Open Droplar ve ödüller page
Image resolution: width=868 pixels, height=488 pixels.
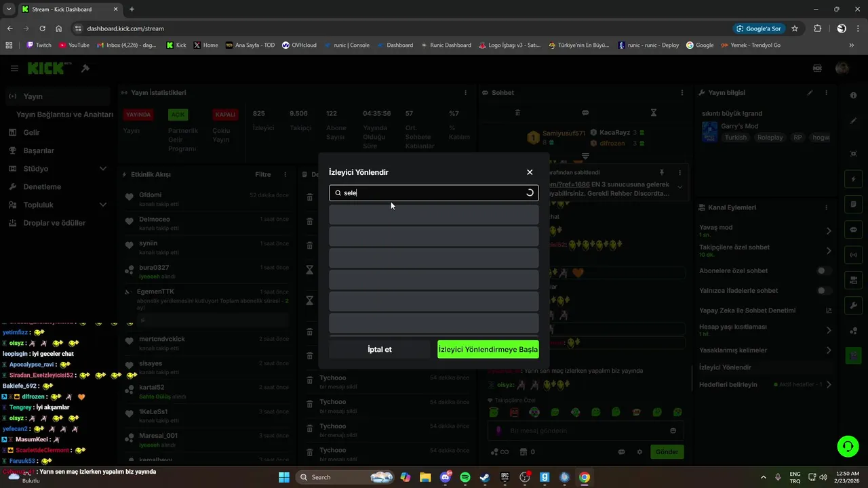[x=54, y=223]
